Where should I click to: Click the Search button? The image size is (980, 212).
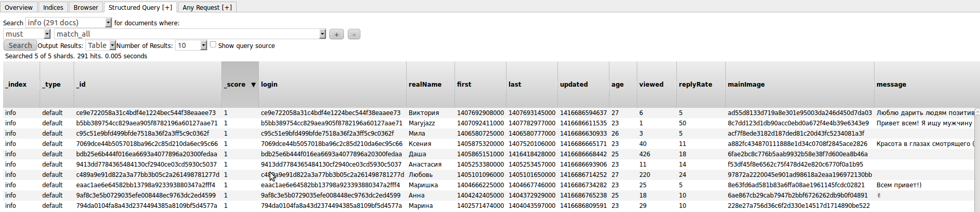20,45
